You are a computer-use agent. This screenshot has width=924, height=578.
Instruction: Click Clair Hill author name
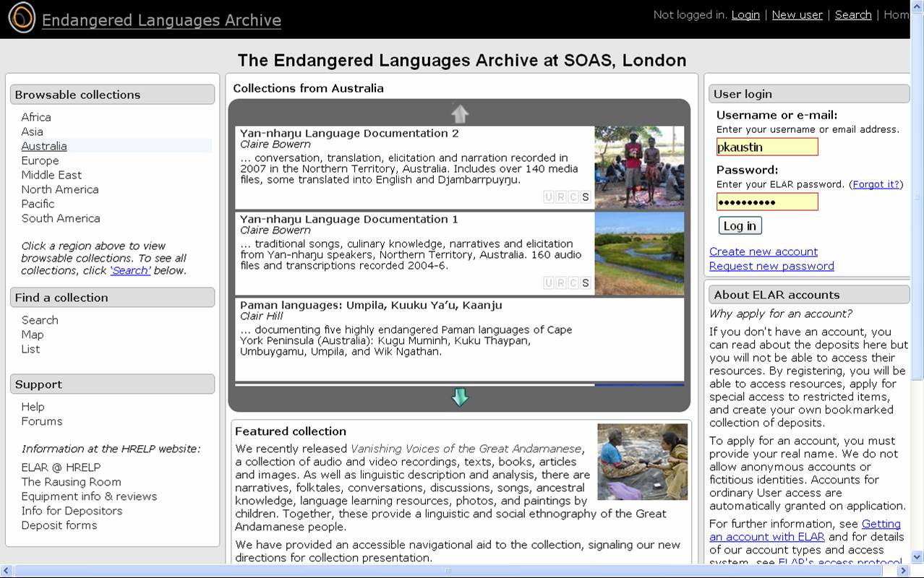click(x=261, y=316)
